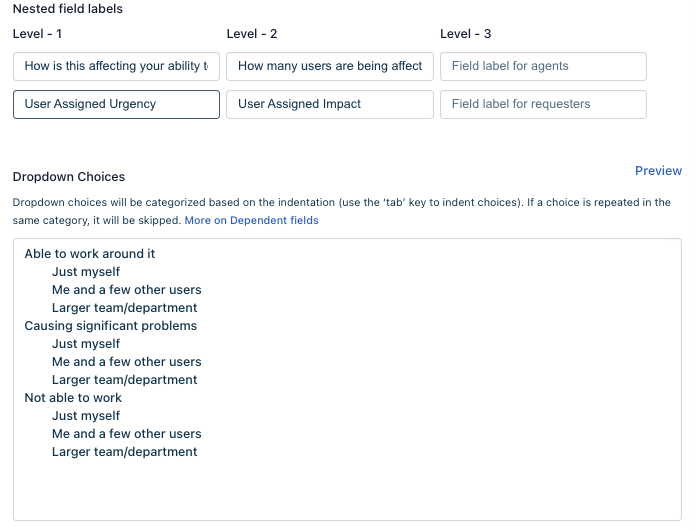The height and width of the screenshot is (531, 696).
Task: Click Me and a few other users under Causing significant problems
Action: pos(127,362)
